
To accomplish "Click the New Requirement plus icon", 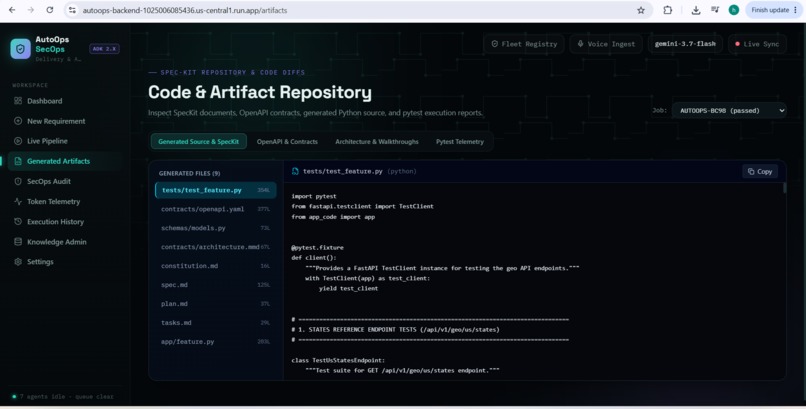I will point(18,121).
